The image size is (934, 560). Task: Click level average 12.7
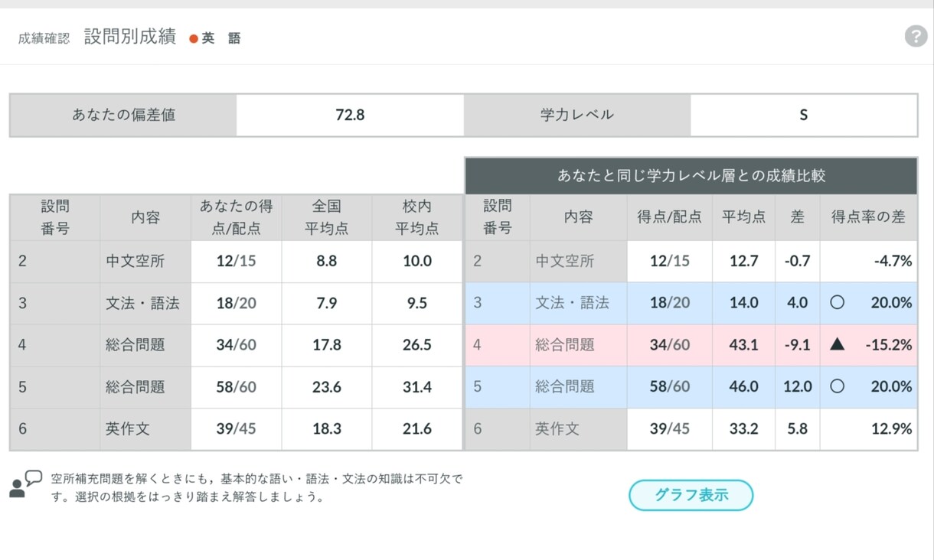(x=743, y=261)
